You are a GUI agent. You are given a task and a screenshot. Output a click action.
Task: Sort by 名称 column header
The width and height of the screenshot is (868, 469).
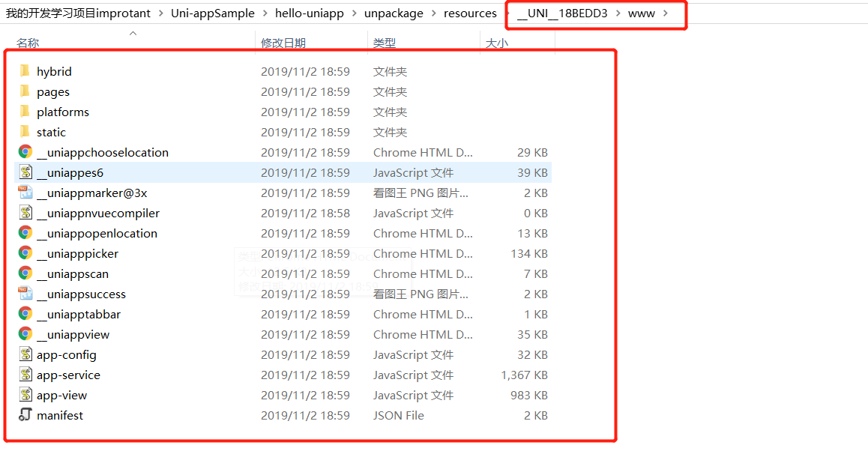tap(28, 43)
